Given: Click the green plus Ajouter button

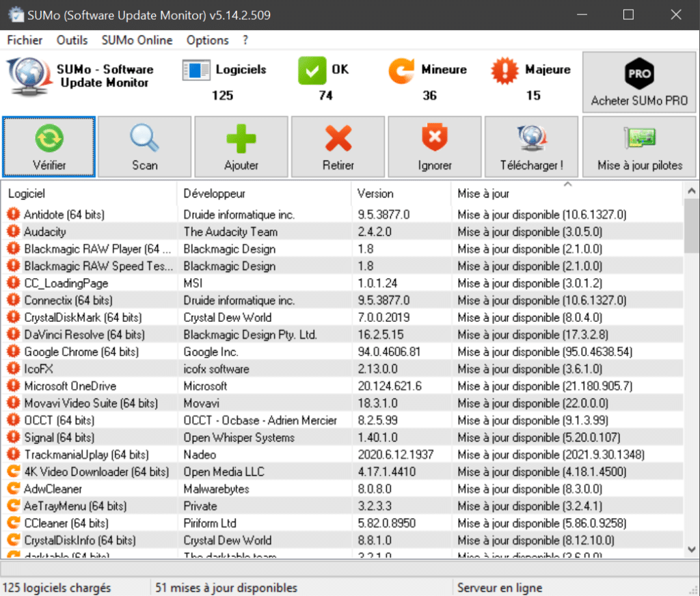Looking at the screenshot, I should click(241, 147).
